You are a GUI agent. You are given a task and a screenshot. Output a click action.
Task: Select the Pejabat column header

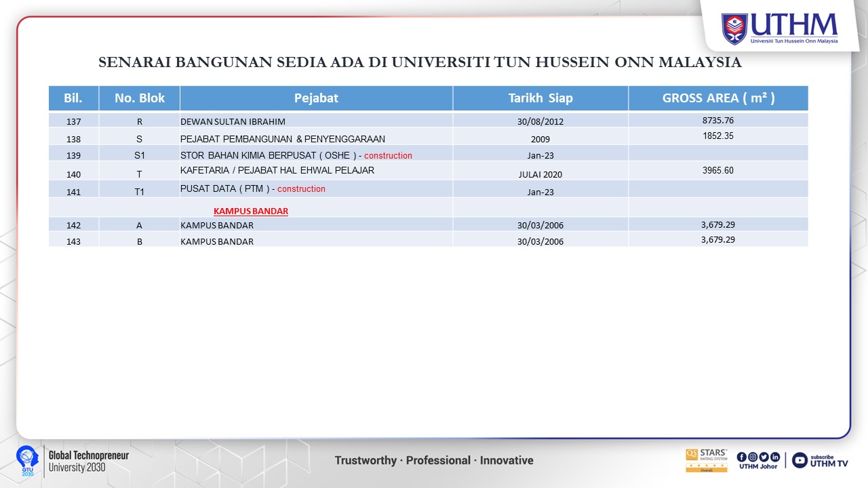[316, 98]
